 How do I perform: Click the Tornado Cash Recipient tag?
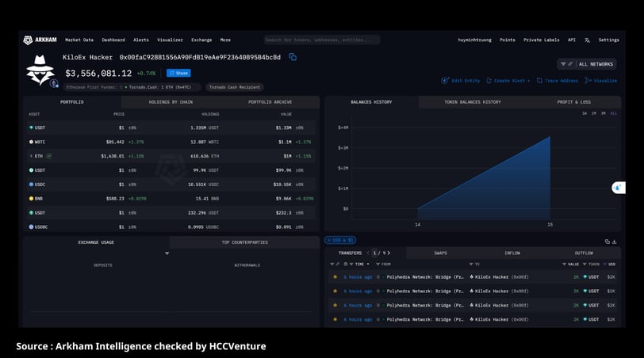click(x=235, y=87)
